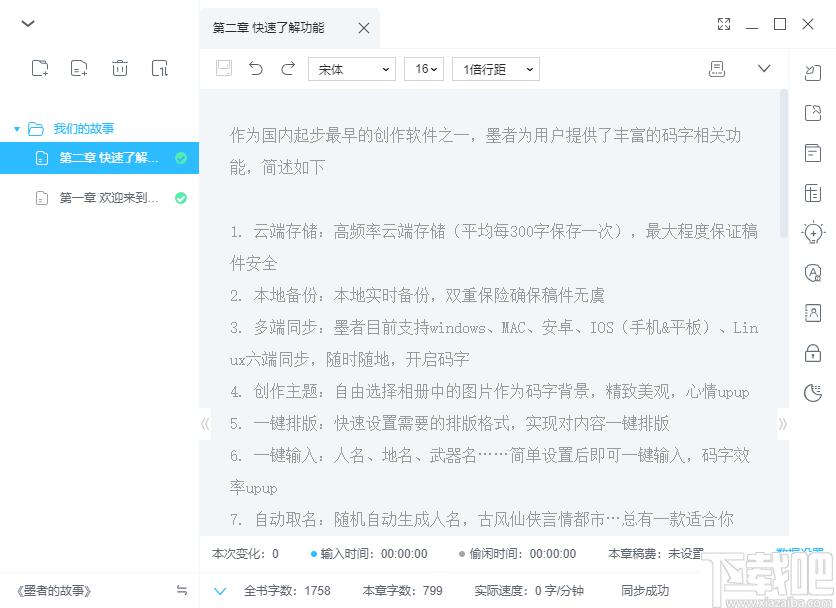Click the line 自动取名 in editor
The height and width of the screenshot is (608, 836).
coord(482,519)
